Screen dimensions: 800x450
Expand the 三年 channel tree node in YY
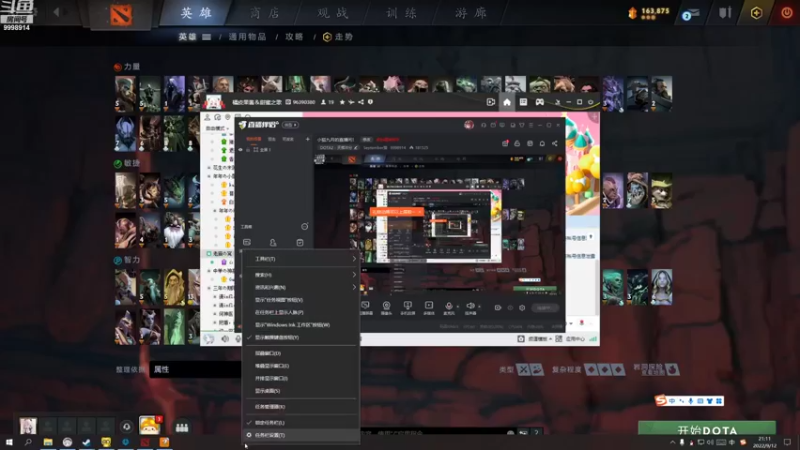(209, 288)
